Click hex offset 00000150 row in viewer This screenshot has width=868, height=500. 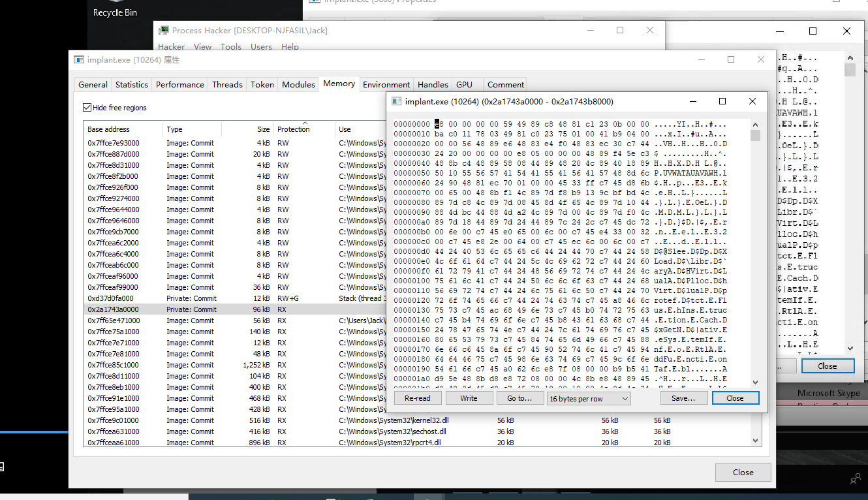click(x=412, y=330)
